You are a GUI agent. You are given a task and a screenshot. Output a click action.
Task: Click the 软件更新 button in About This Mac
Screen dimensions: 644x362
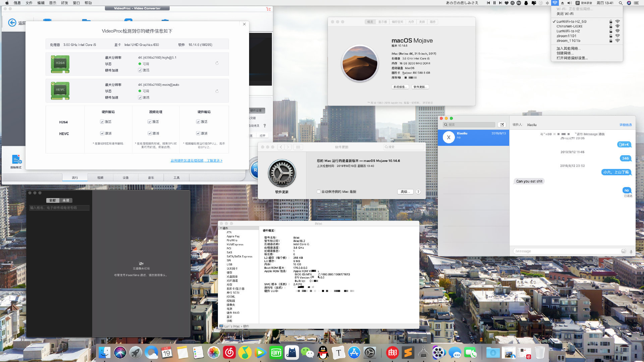pyautogui.click(x=420, y=87)
